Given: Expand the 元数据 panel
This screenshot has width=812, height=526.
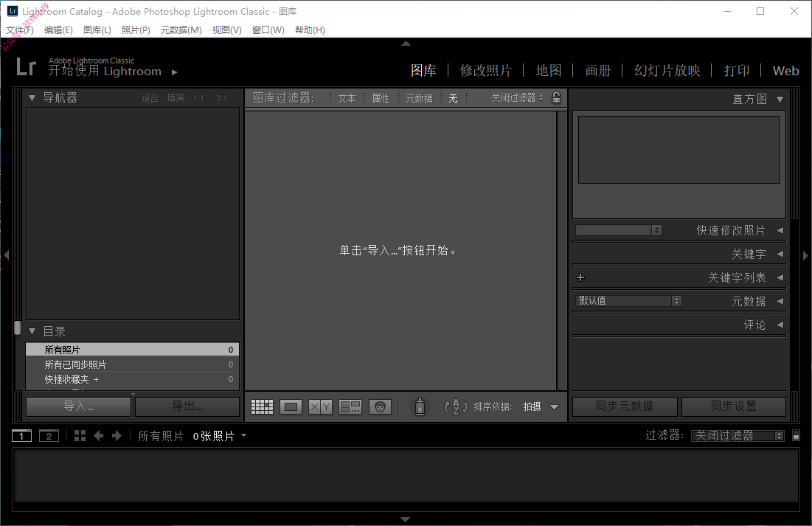Looking at the screenshot, I should 780,301.
